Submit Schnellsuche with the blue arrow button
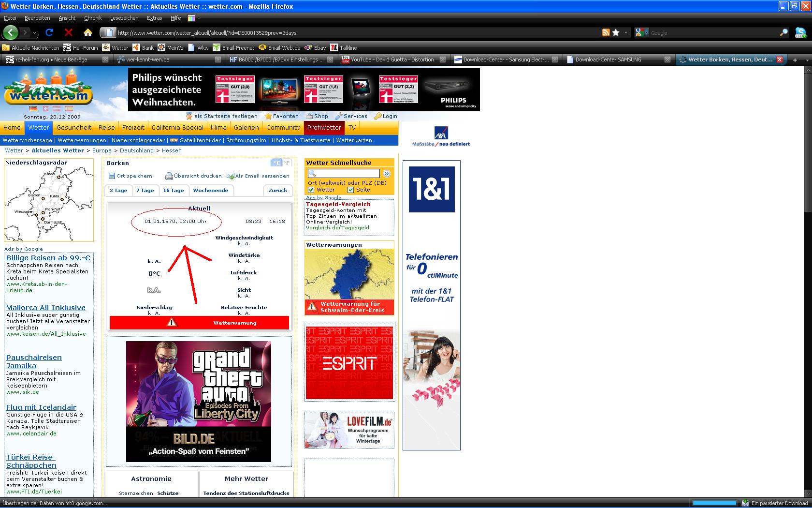Image resolution: width=812 pixels, height=508 pixels. coord(387,173)
